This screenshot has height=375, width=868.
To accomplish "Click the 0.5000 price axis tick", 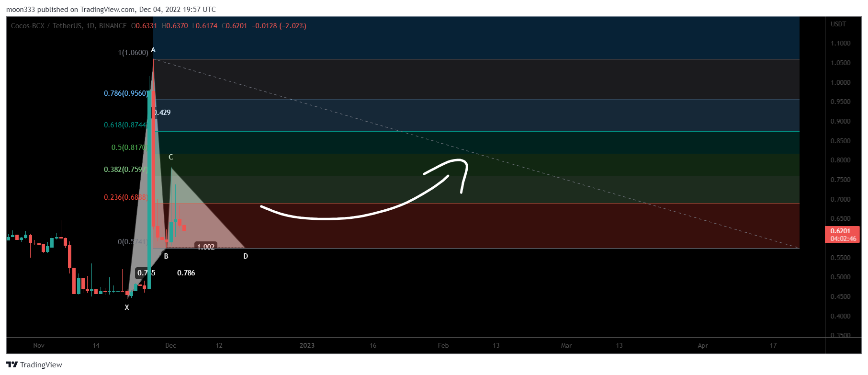I will pos(841,277).
